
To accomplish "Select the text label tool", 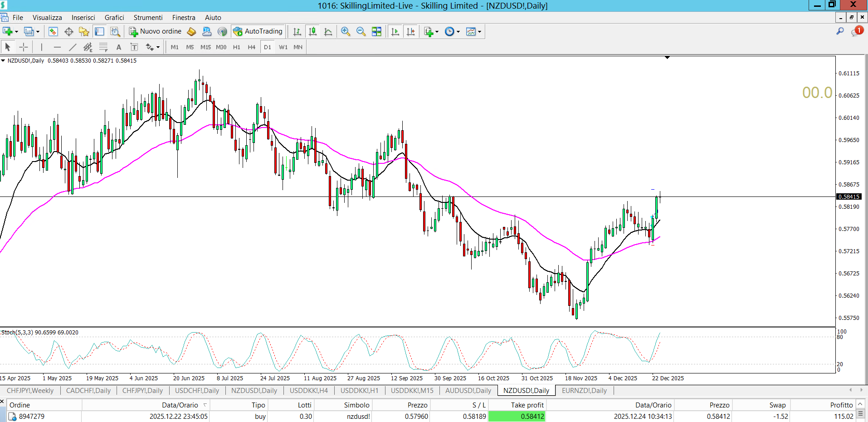I will 119,47.
